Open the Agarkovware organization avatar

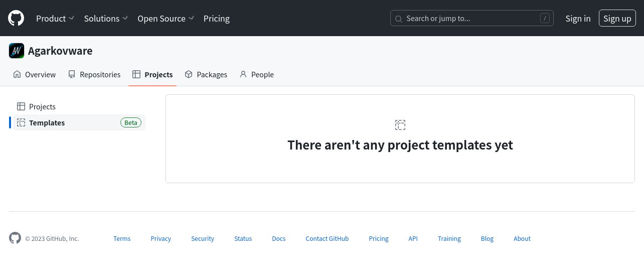(x=17, y=51)
